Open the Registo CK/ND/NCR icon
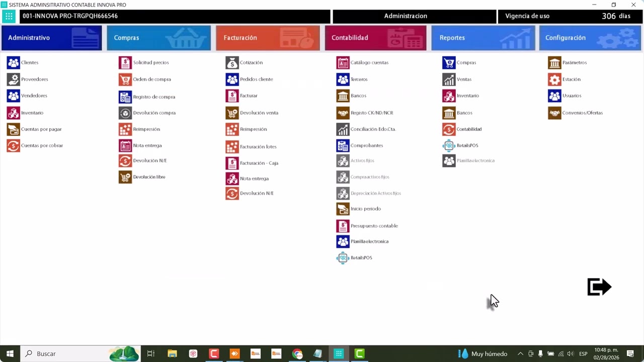The height and width of the screenshot is (362, 644). 343,113
